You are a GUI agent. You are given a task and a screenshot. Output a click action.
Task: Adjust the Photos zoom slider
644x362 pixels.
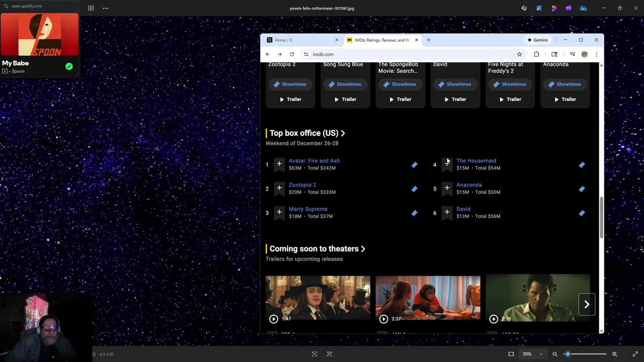point(585,354)
